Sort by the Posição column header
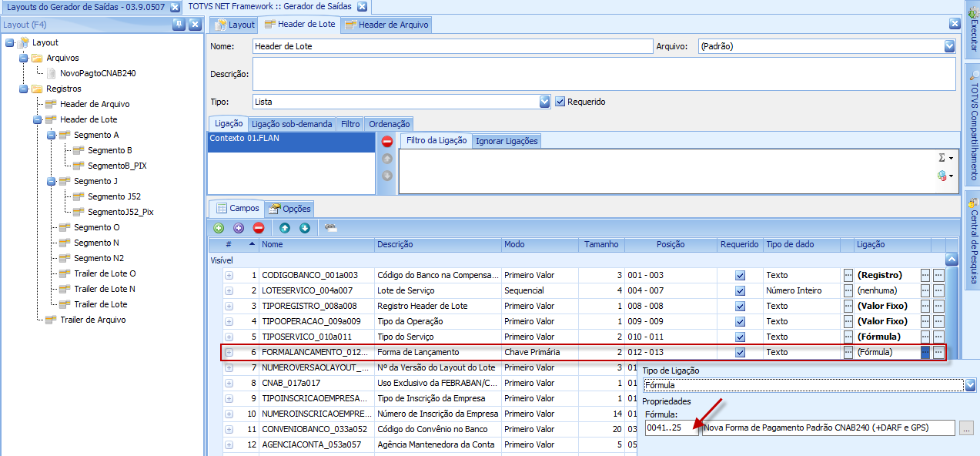 point(671,244)
